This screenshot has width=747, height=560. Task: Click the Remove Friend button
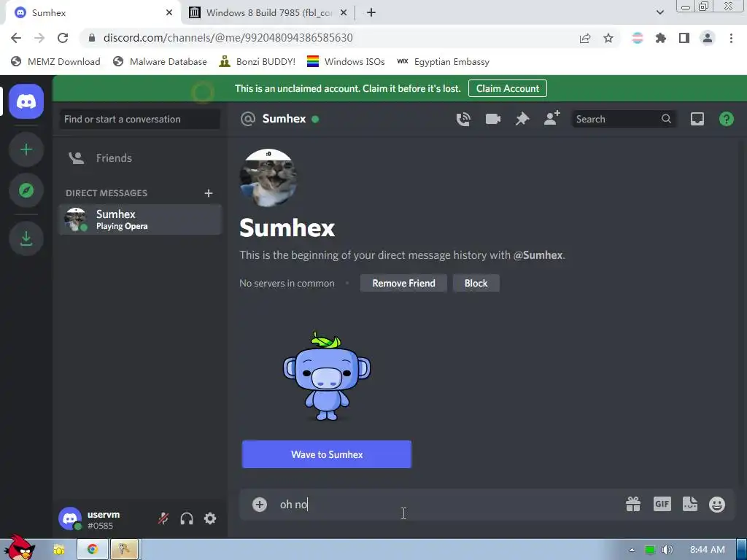tap(403, 284)
